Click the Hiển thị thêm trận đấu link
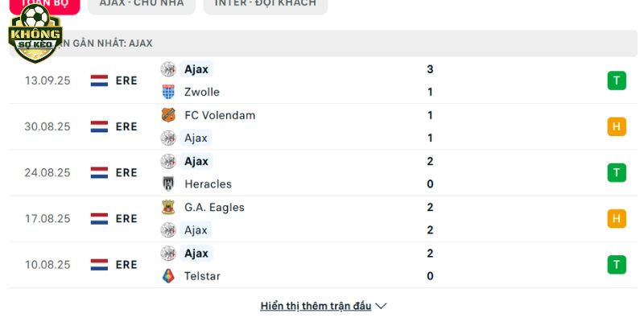This screenshot has height=322, width=644. [316, 306]
